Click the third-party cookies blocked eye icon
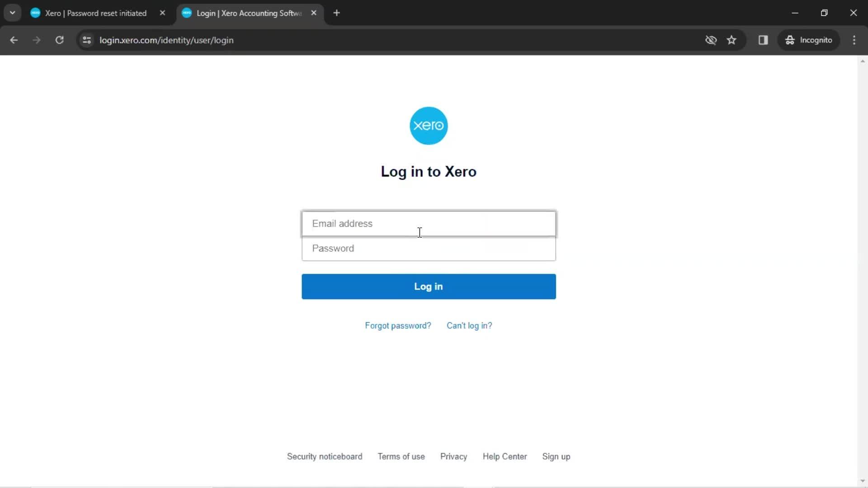 click(x=711, y=40)
